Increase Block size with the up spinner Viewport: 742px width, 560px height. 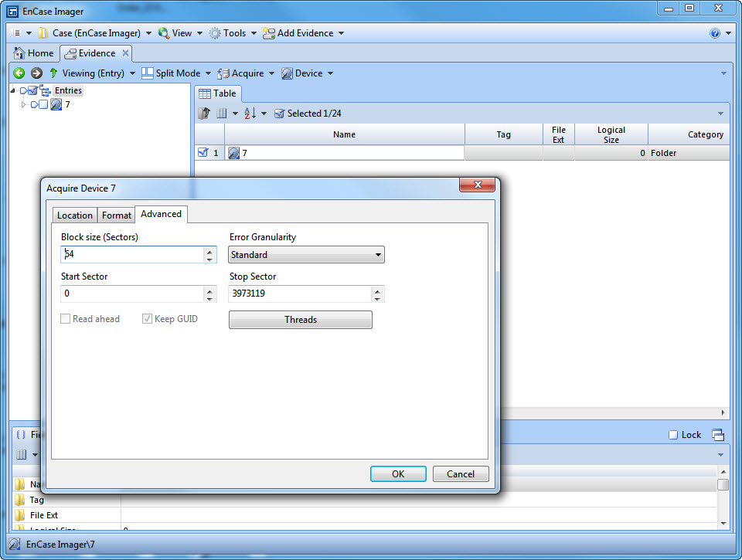pyautogui.click(x=210, y=251)
